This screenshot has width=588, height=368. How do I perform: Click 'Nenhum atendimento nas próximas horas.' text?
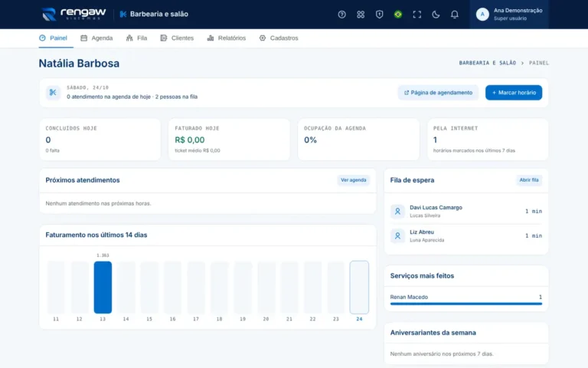98,203
